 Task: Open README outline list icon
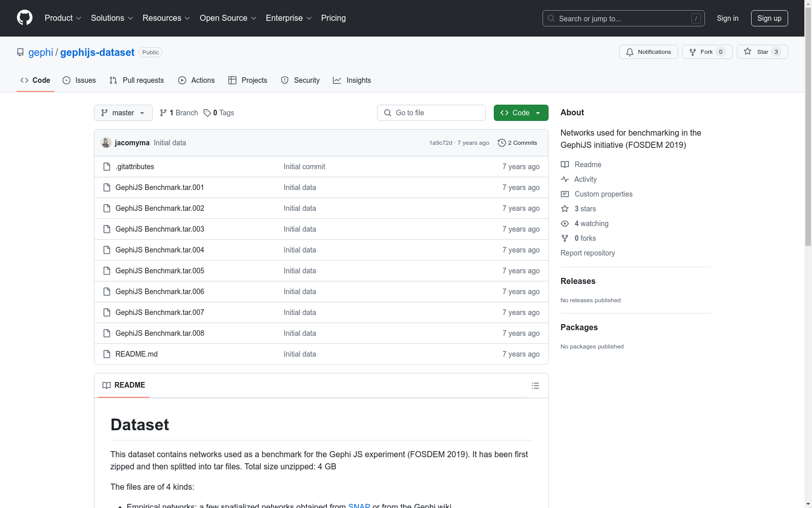tap(535, 386)
